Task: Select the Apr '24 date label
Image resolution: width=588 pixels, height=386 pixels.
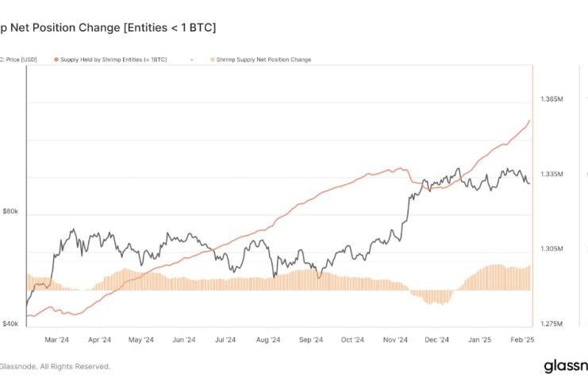Action: click(x=99, y=340)
